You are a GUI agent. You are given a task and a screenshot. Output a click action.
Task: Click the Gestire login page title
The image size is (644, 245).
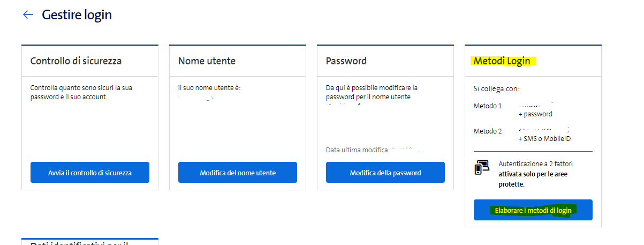(77, 15)
